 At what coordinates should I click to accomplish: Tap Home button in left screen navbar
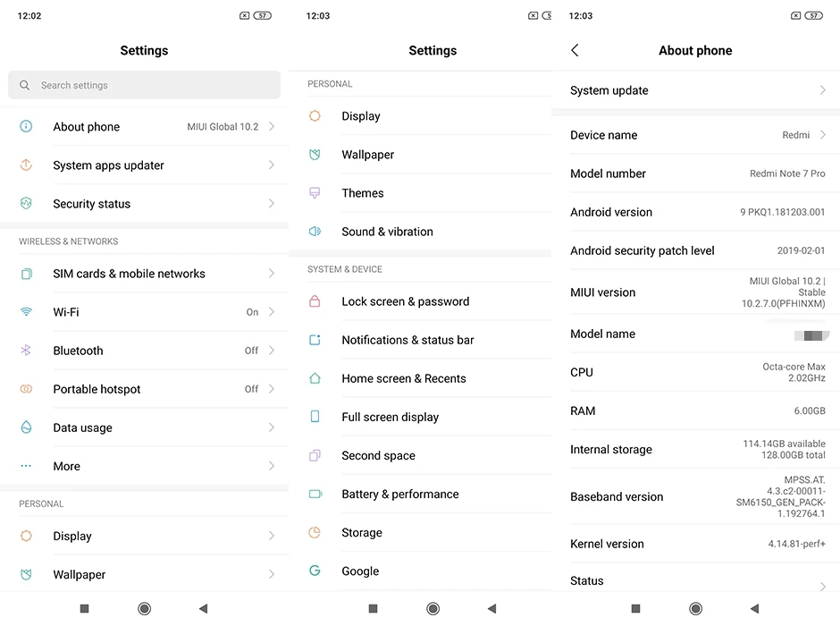[x=144, y=608]
